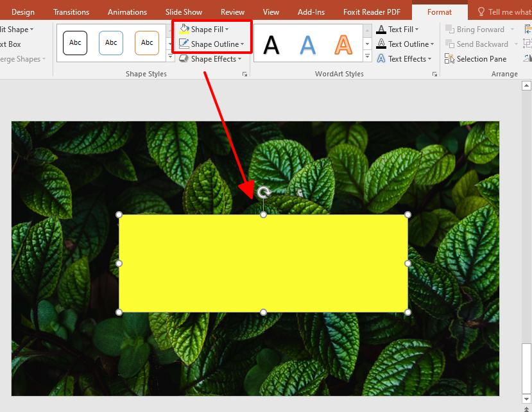Click the Tell me lightbulb icon
Screen dimensions: 532x412
pos(480,11)
